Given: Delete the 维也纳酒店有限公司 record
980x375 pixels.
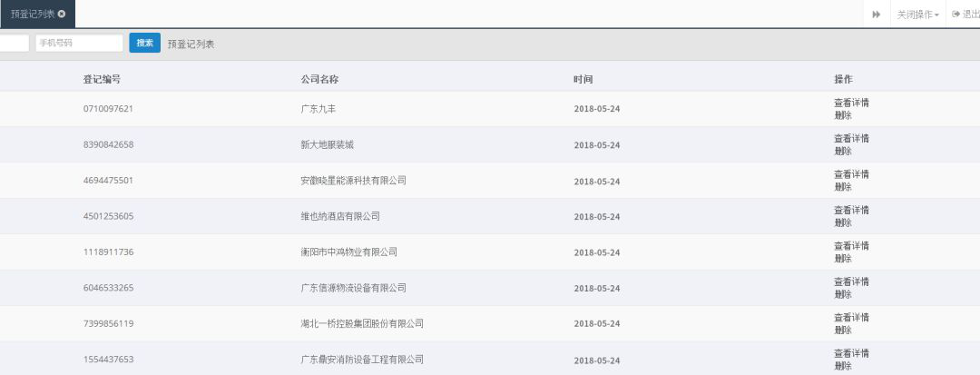Looking at the screenshot, I should coord(842,222).
